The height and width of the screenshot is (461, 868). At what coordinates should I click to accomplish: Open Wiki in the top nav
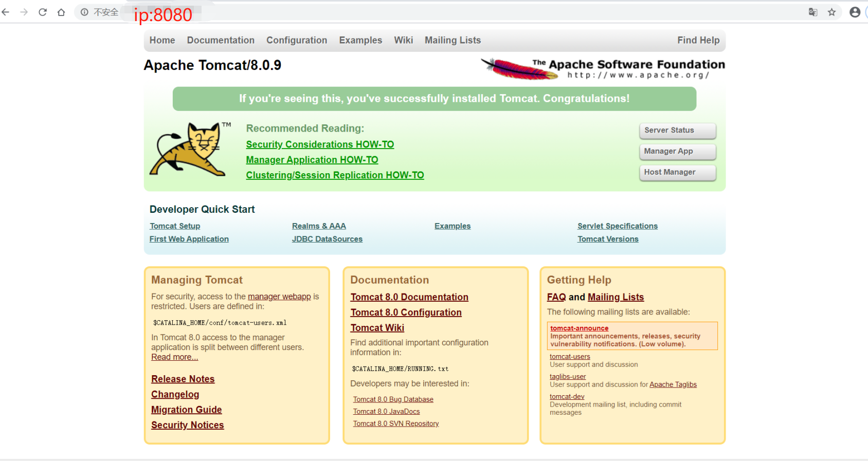pos(403,40)
